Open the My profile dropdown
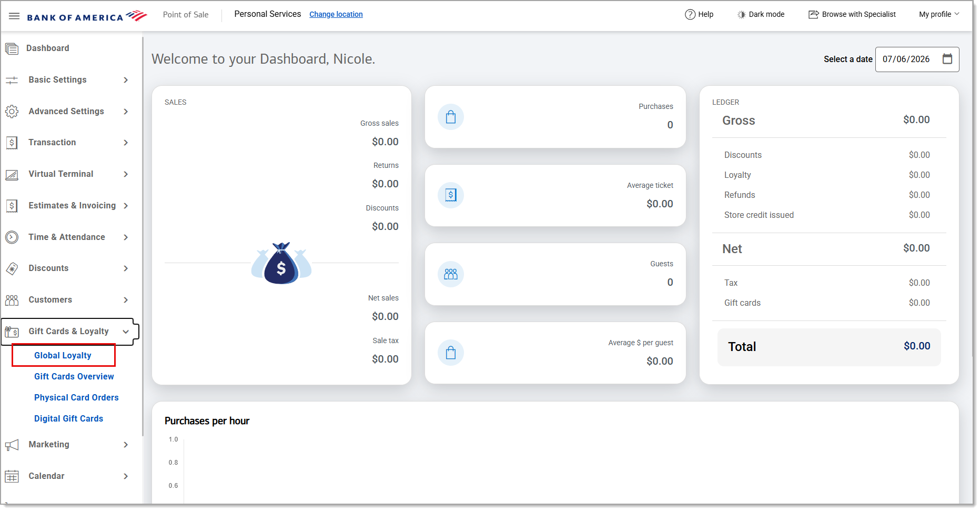Viewport: 980px width, 511px height. [x=939, y=14]
